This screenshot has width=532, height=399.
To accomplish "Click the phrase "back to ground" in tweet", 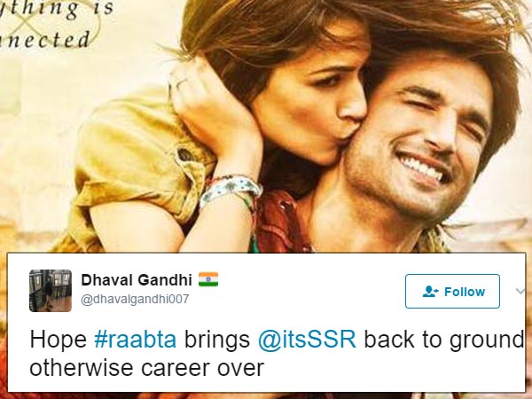I will [444, 340].
